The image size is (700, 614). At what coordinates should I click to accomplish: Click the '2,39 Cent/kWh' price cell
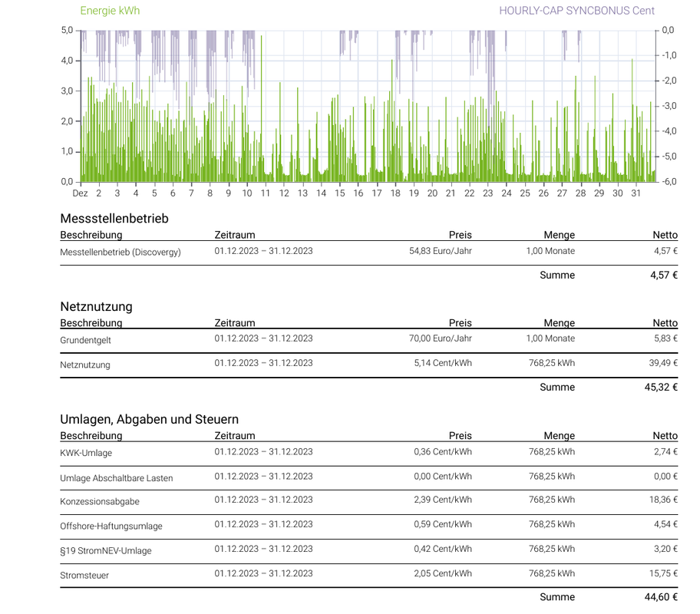tap(443, 500)
